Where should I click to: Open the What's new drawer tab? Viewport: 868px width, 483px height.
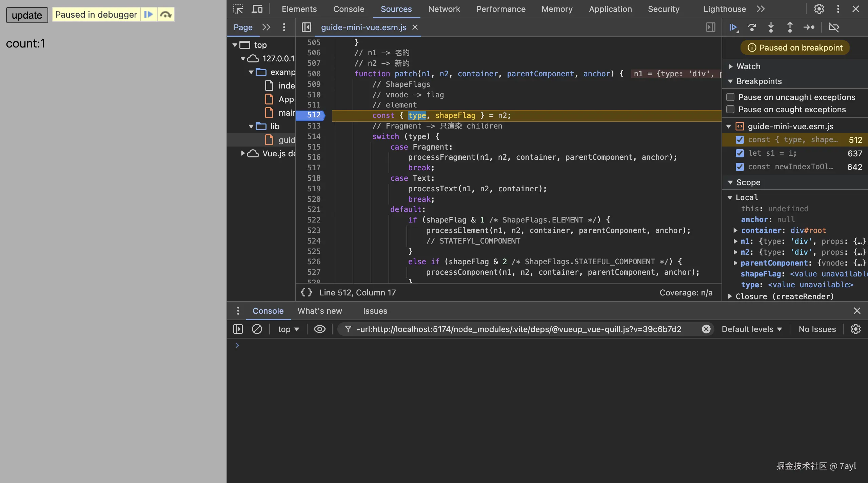[x=319, y=311]
